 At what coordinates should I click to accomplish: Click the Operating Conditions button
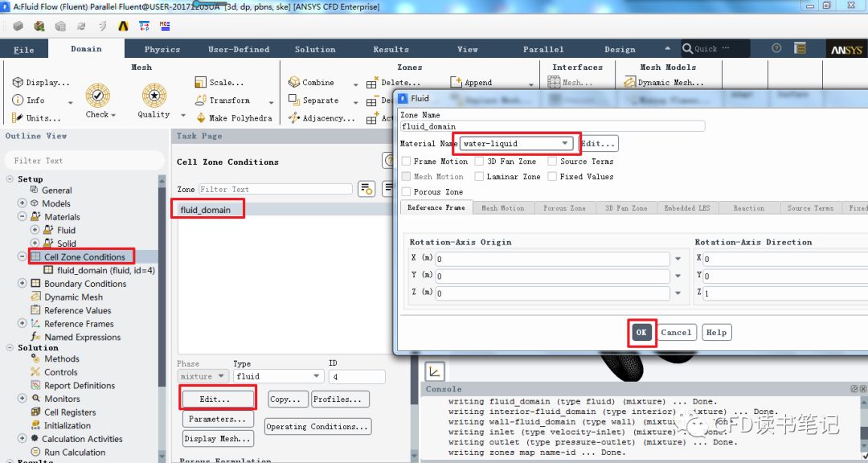tap(317, 427)
